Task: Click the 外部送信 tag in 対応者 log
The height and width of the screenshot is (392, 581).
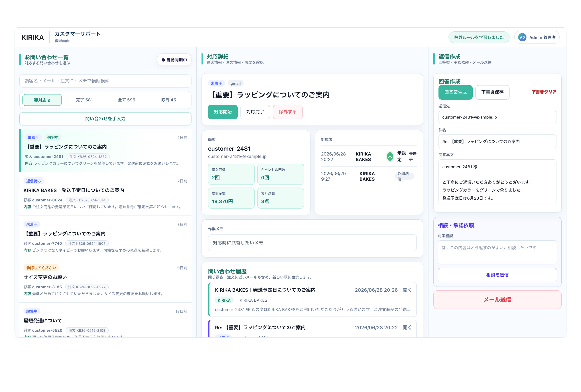Action: (404, 176)
